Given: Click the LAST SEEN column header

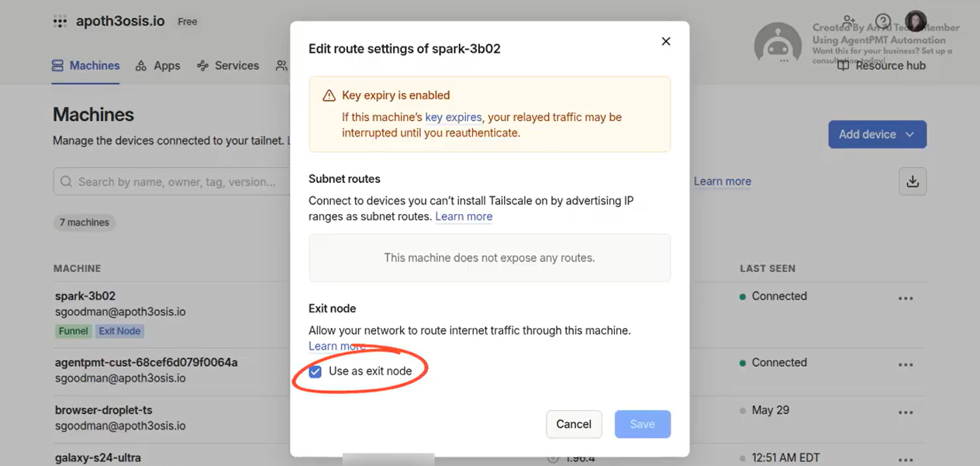Looking at the screenshot, I should click(x=768, y=268).
